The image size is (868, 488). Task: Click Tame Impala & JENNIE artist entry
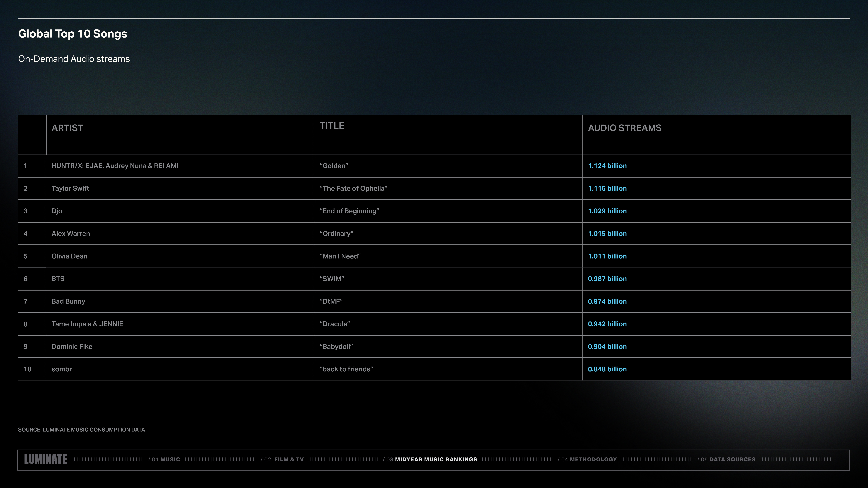tap(87, 324)
